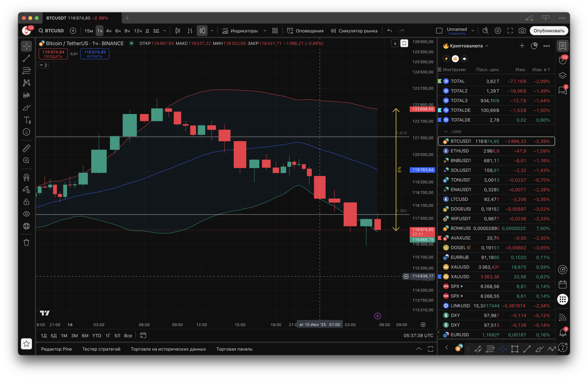Click the trash icon to remove drawings
The image size is (588, 379).
27,242
